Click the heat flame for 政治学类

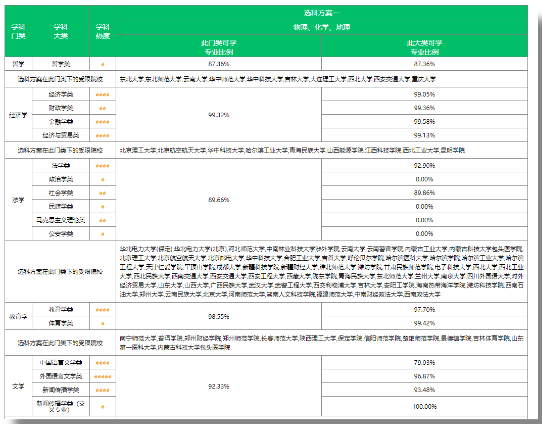(x=102, y=180)
